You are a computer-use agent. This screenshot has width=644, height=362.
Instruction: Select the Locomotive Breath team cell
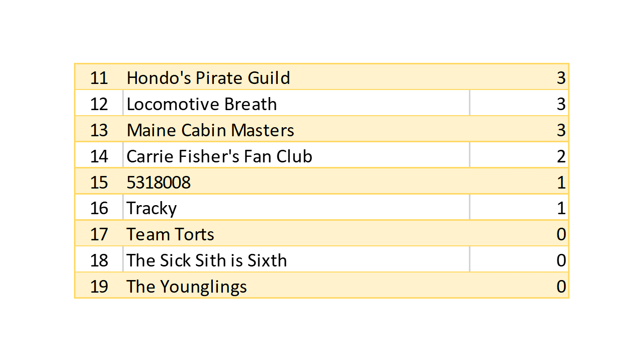coord(202,104)
